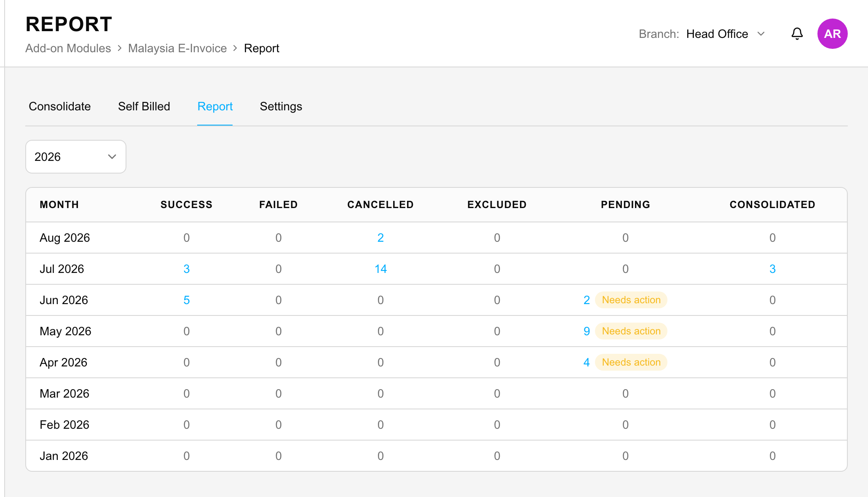Open Jul 2026 success count 3
Image resolution: width=868 pixels, height=497 pixels.
(187, 269)
